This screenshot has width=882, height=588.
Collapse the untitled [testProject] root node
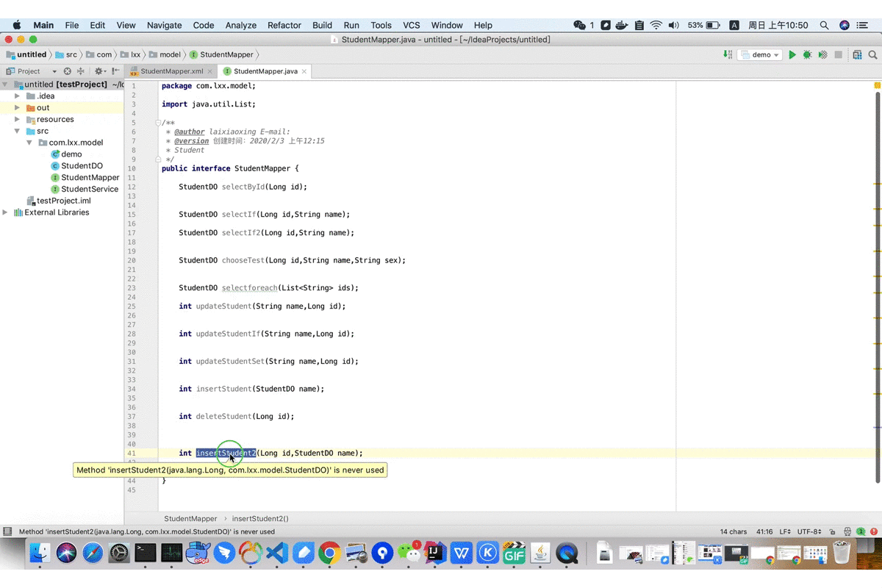coord(6,85)
